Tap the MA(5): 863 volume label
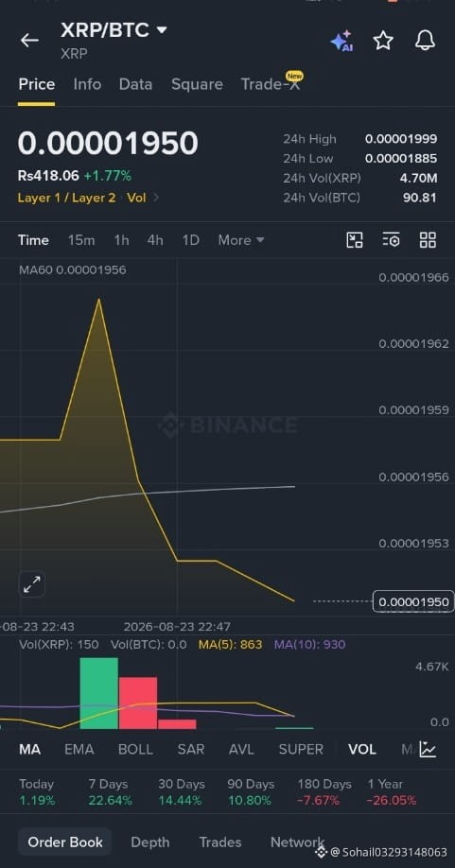Image resolution: width=455 pixels, height=868 pixels. [230, 644]
